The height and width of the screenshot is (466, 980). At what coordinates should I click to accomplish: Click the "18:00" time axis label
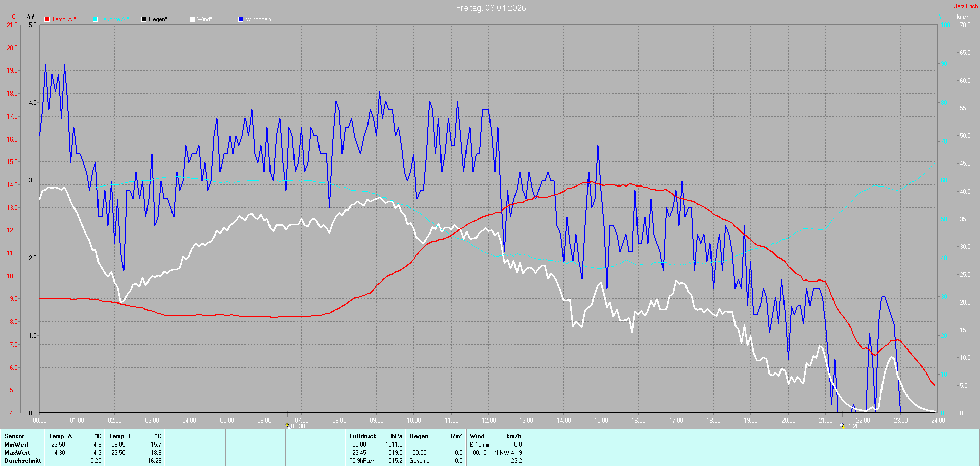pyautogui.click(x=714, y=421)
